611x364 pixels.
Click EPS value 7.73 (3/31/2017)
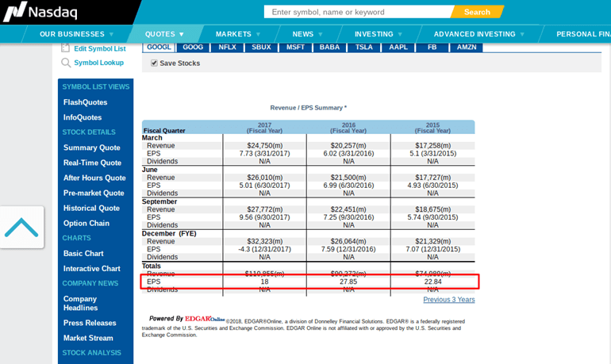264,153
